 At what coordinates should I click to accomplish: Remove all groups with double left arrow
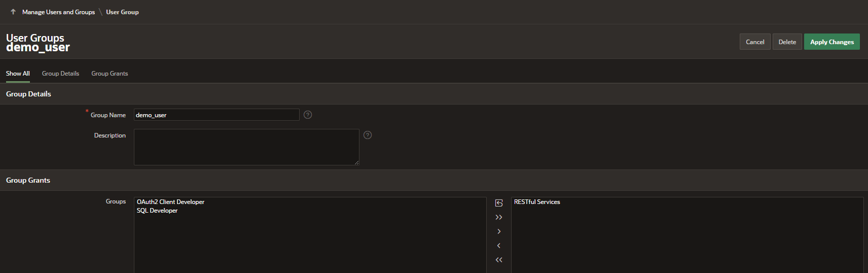pyautogui.click(x=499, y=260)
